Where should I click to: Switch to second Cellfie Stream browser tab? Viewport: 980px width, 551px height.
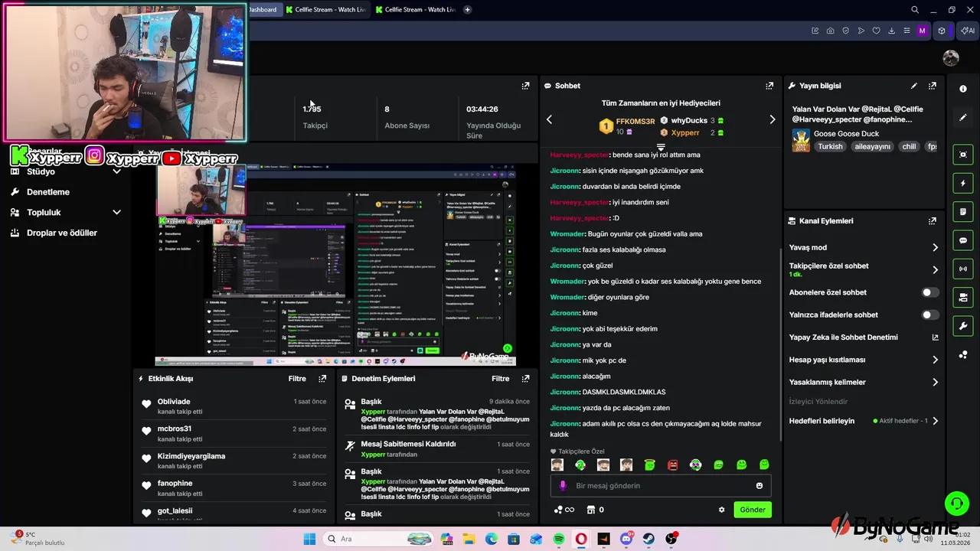click(x=416, y=10)
